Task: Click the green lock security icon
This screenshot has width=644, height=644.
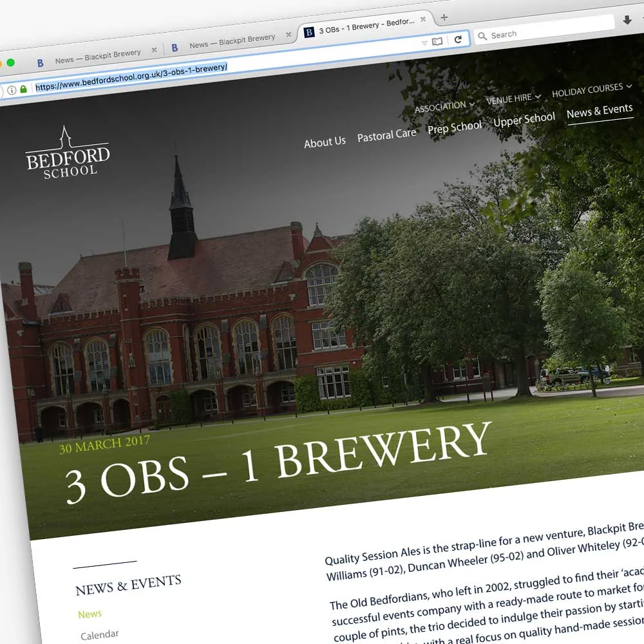Action: 23,89
